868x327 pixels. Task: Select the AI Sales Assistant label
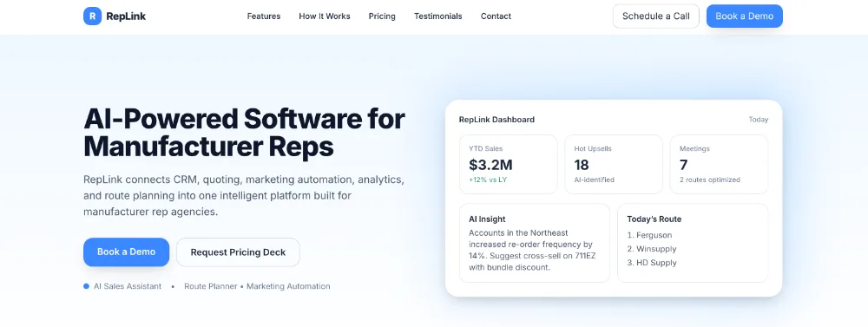(x=128, y=286)
